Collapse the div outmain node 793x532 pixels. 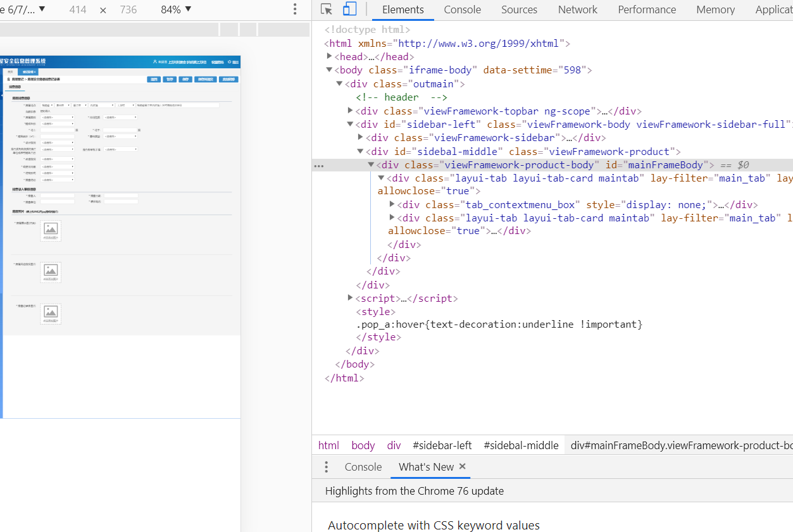pos(339,84)
